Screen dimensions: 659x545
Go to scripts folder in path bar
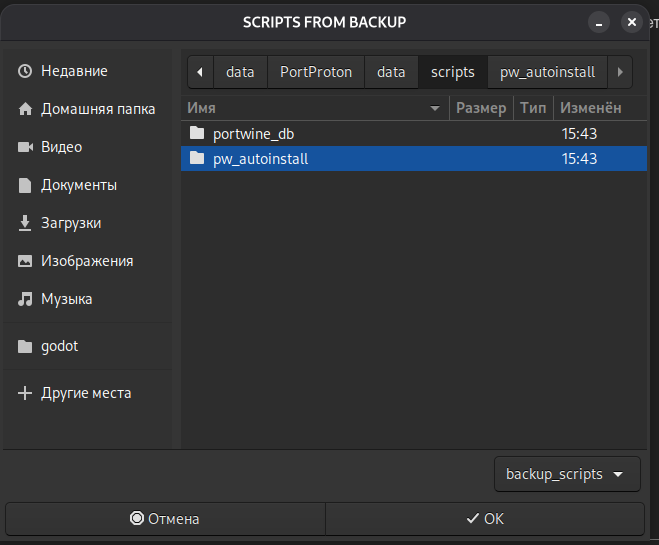tap(452, 73)
